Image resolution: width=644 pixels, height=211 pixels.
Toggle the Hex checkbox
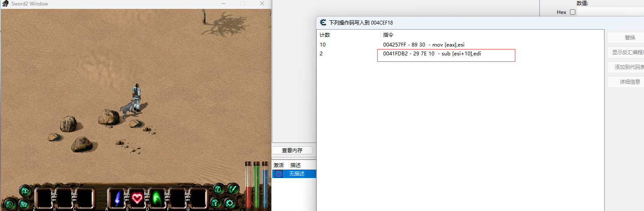[x=573, y=12]
